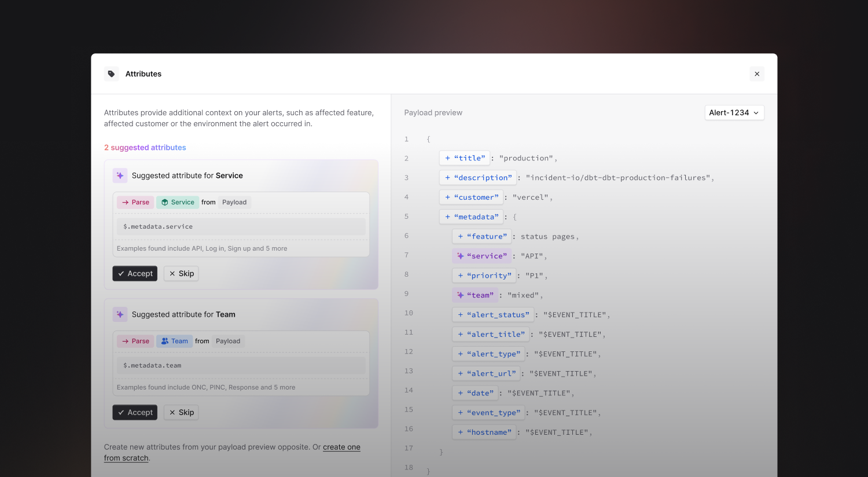Click the Parse chip in Team card

[x=135, y=341]
